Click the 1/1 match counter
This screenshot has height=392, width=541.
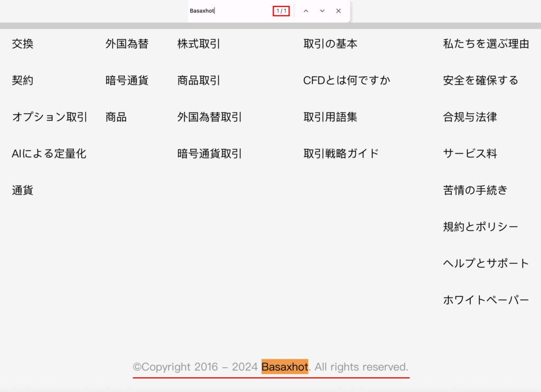[281, 11]
